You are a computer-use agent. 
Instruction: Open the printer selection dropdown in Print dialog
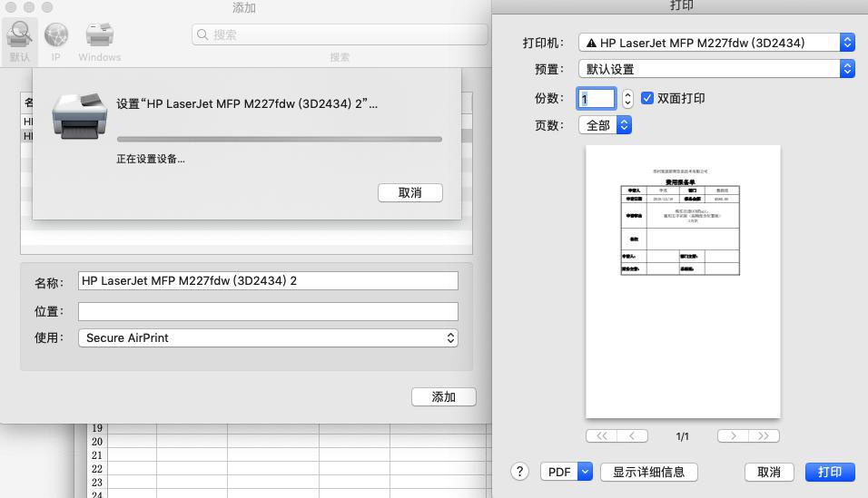tap(717, 43)
